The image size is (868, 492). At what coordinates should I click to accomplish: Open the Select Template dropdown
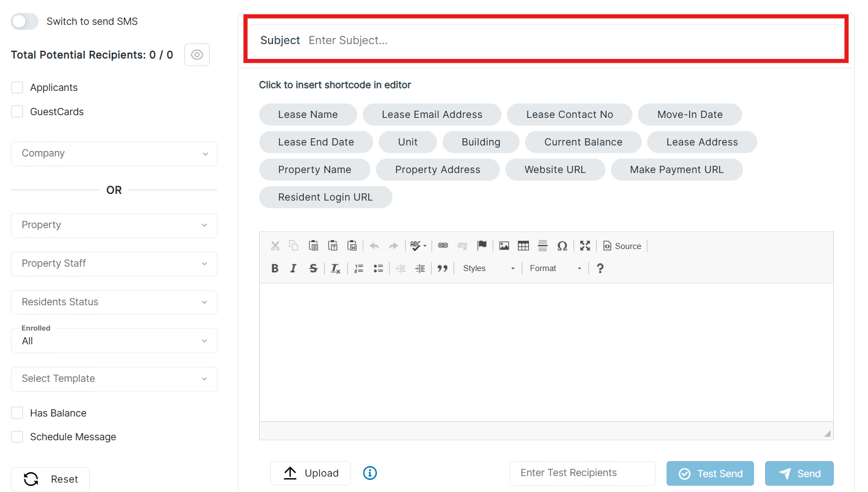point(114,379)
